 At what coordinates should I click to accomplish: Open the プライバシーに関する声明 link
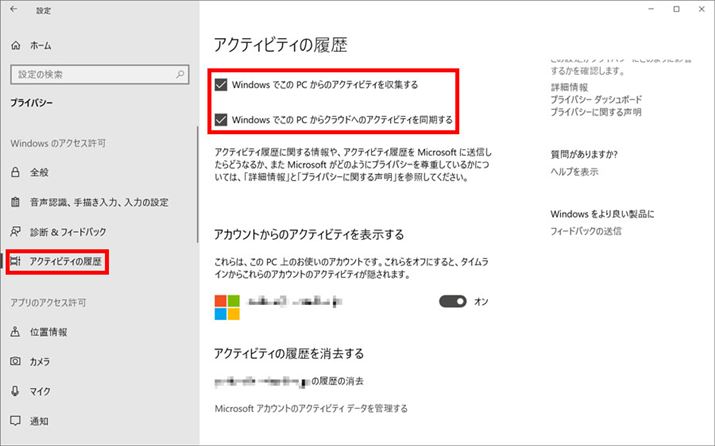click(x=596, y=112)
